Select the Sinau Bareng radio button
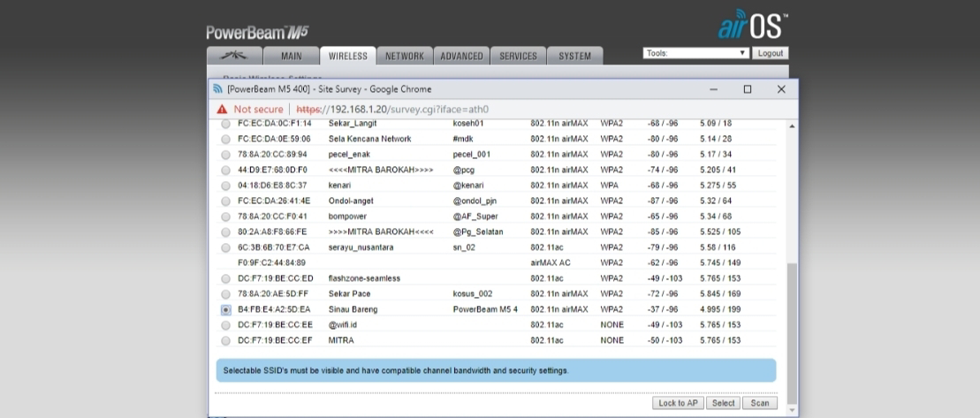 [x=225, y=310]
